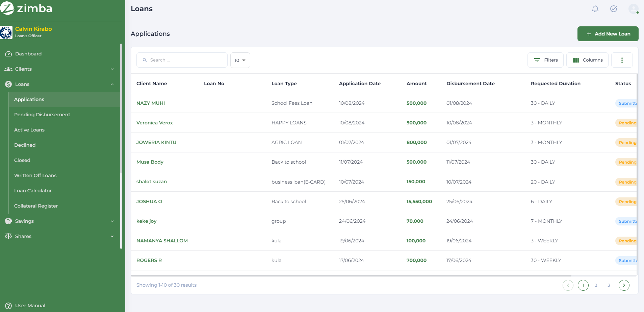This screenshot has height=312, width=644.
Task: Select Loan Calculator menu item
Action: [33, 191]
